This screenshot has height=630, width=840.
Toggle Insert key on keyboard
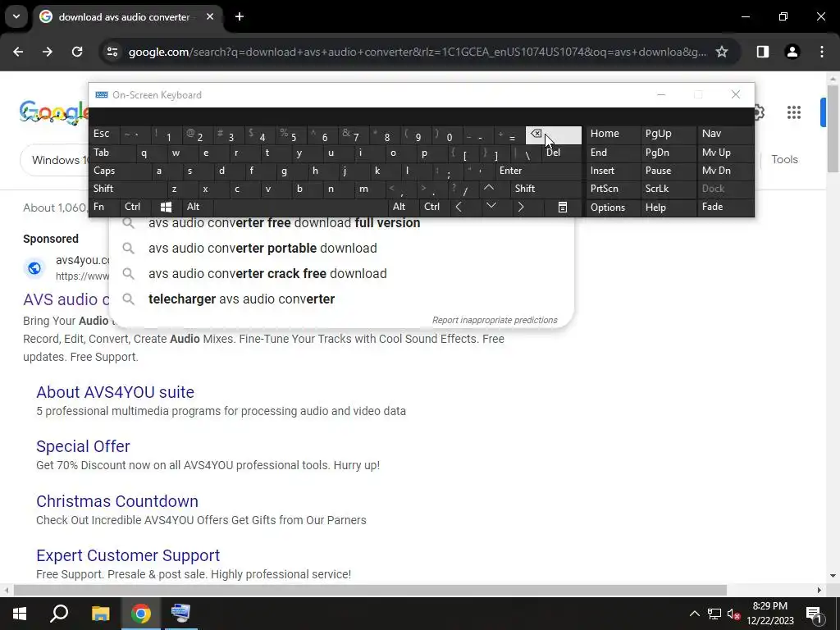click(x=612, y=171)
